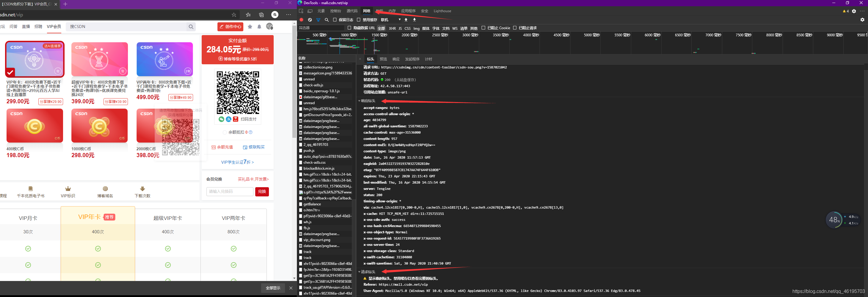This screenshot has height=297, width=868.
Task: Switch to the 控制台 DevTools tab
Action: 336,11
